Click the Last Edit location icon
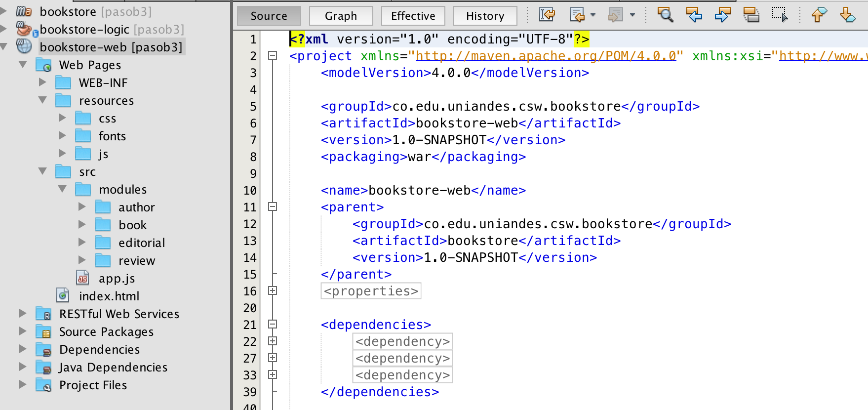Screen dimensions: 868x410 (x=547, y=15)
